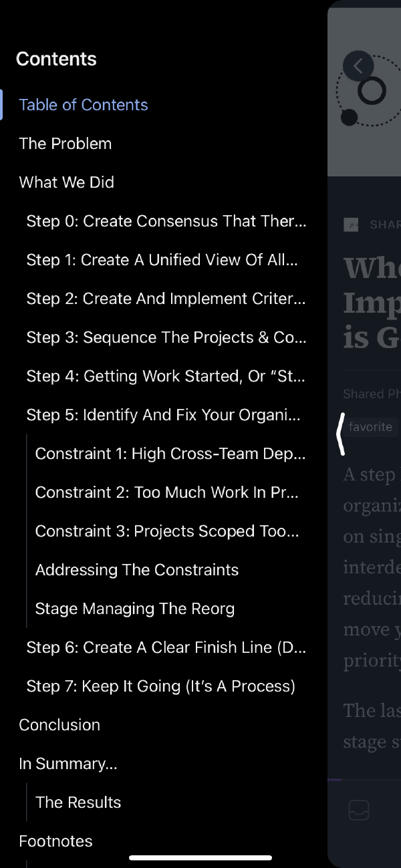Select the Table of Contents entry
The image size is (401, 868).
tap(84, 105)
